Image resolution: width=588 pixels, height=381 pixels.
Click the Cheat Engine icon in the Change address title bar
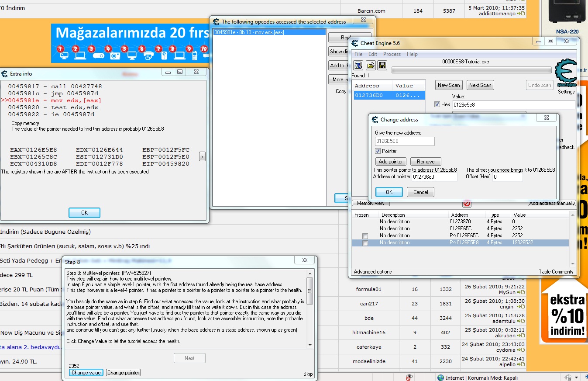click(x=375, y=120)
